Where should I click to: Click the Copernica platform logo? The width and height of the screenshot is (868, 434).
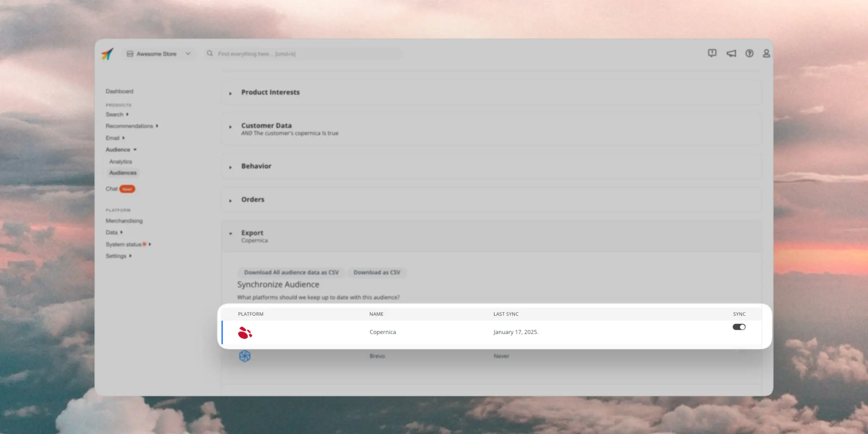pos(245,332)
